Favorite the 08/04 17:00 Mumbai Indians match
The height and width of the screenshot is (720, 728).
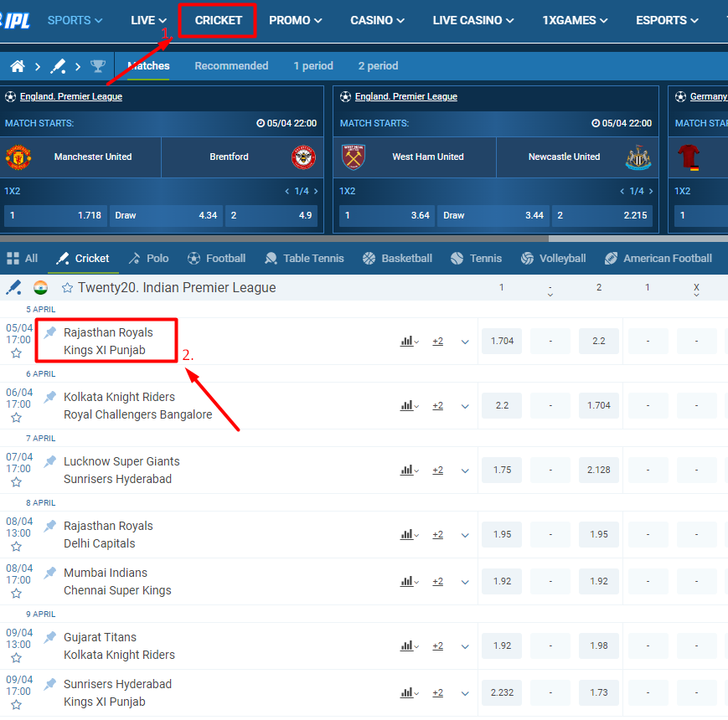(x=16, y=594)
